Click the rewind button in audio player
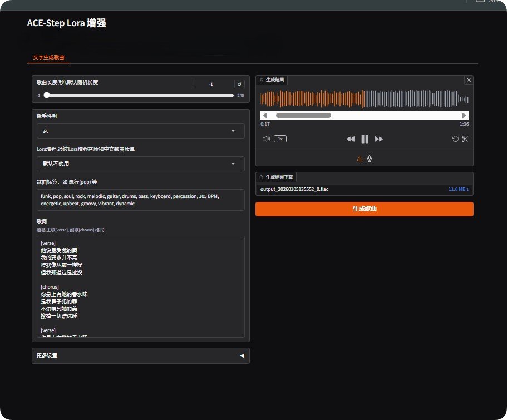 pyautogui.click(x=351, y=139)
